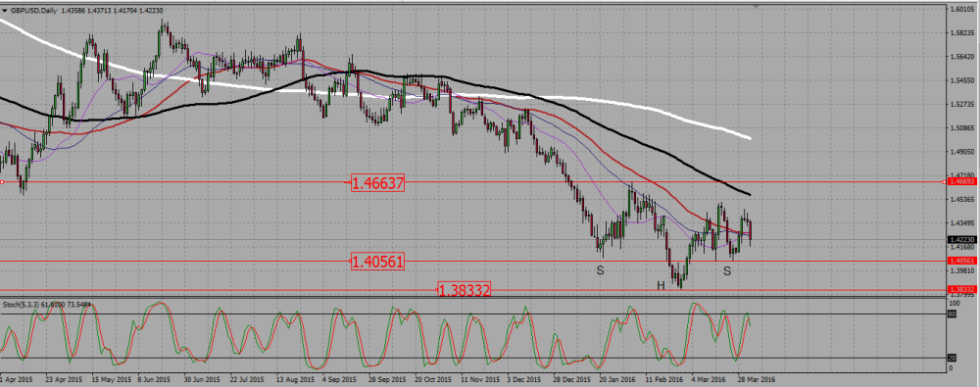Click the 1.58235 price axis label
Image resolution: width=980 pixels, height=387 pixels.
pyautogui.click(x=961, y=33)
